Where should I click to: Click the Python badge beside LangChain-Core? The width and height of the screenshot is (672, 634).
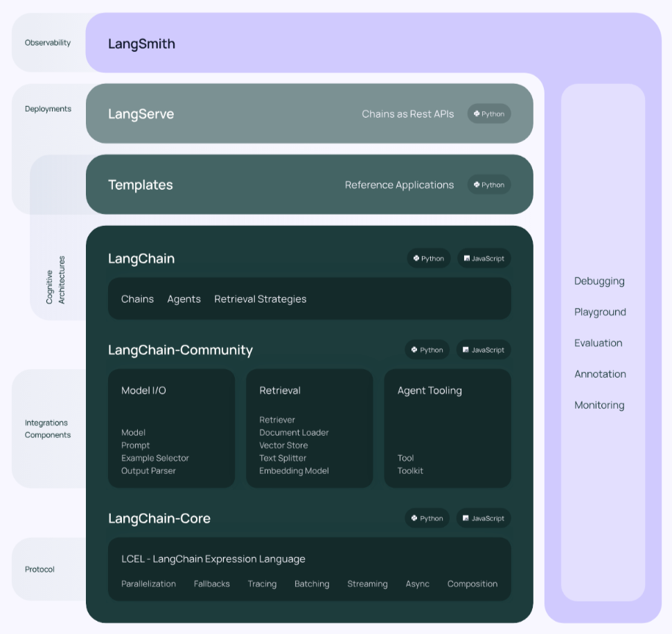427,518
